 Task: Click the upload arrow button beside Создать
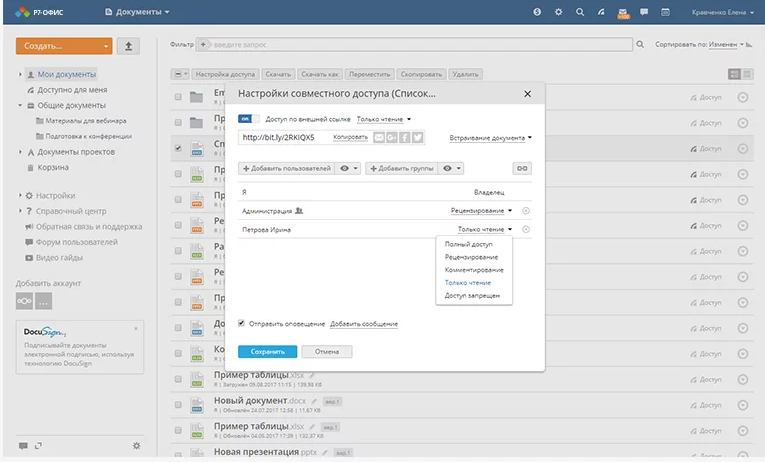(x=129, y=46)
